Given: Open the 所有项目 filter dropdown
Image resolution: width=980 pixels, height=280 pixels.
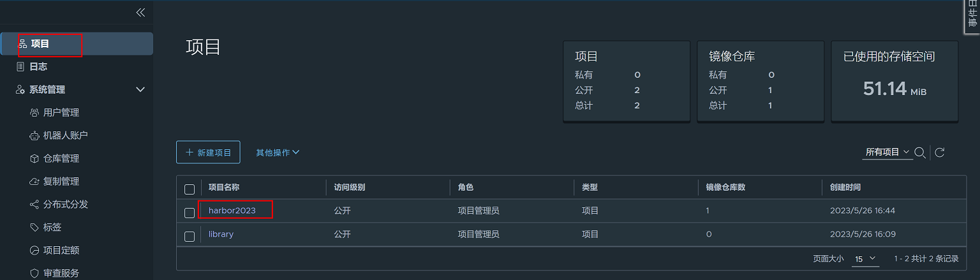Looking at the screenshot, I should [887, 152].
